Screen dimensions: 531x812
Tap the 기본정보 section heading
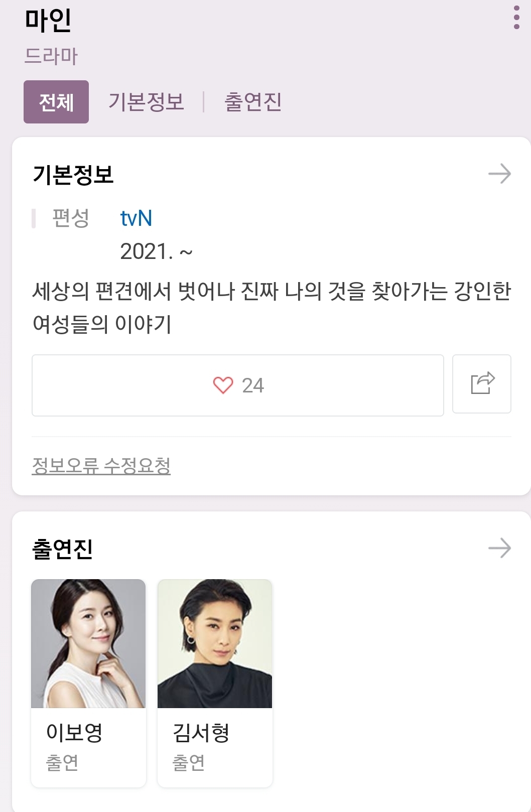(73, 175)
